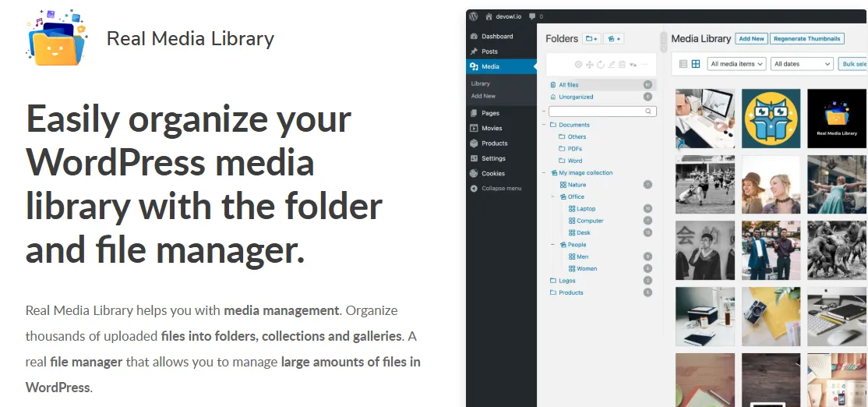This screenshot has height=407, width=868.
Task: Open the Laptop gallery
Action: (x=582, y=209)
